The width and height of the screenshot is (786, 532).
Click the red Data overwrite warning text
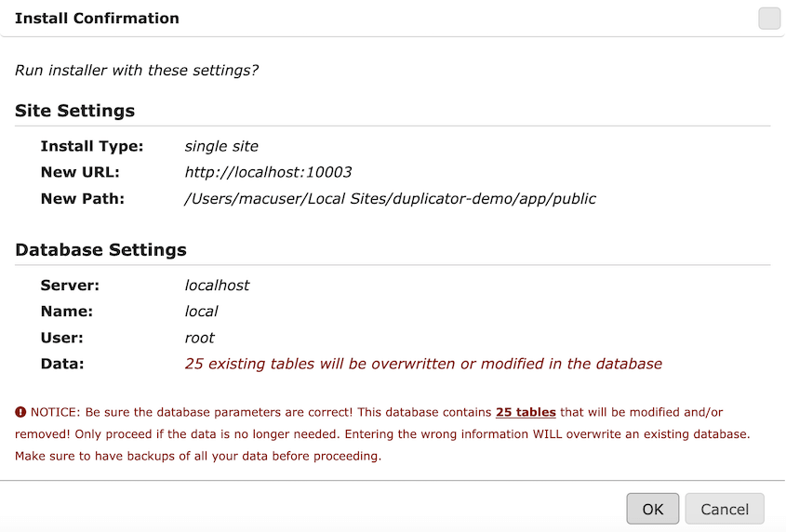tap(423, 364)
